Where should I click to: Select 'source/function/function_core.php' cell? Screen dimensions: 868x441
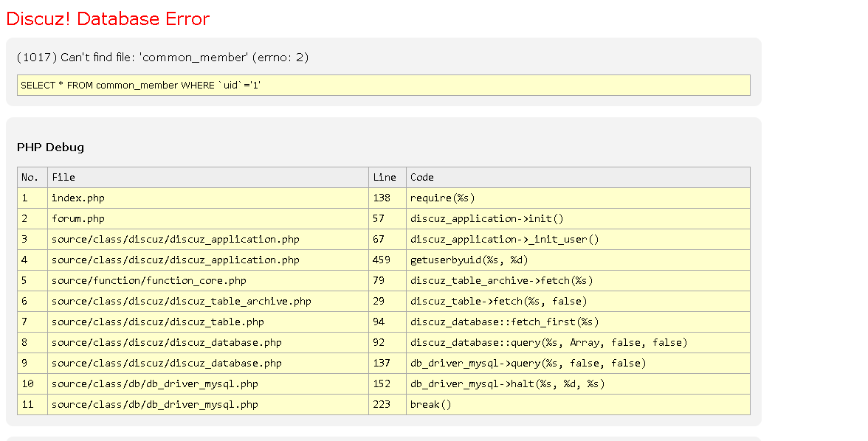pos(208,280)
